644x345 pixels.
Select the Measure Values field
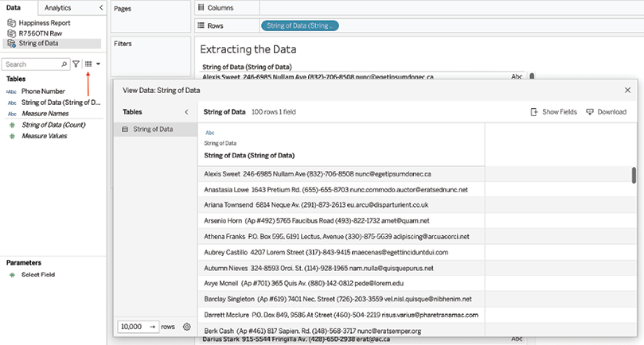point(44,136)
